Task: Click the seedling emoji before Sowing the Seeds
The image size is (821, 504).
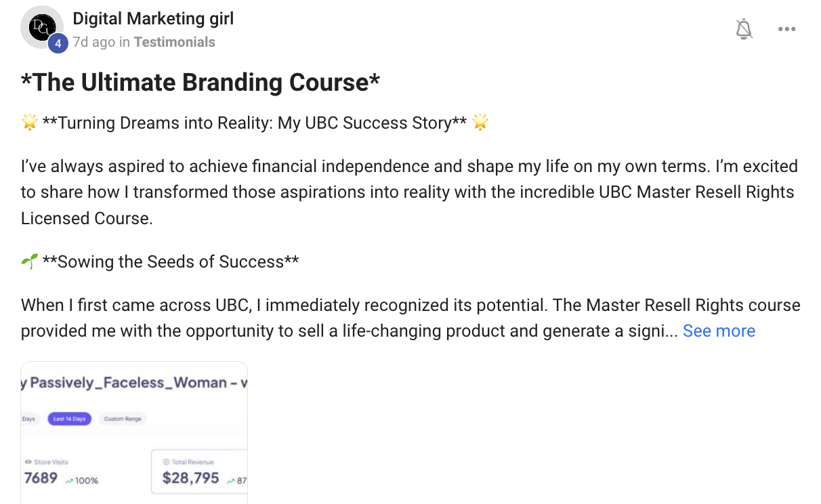Action: [29, 261]
